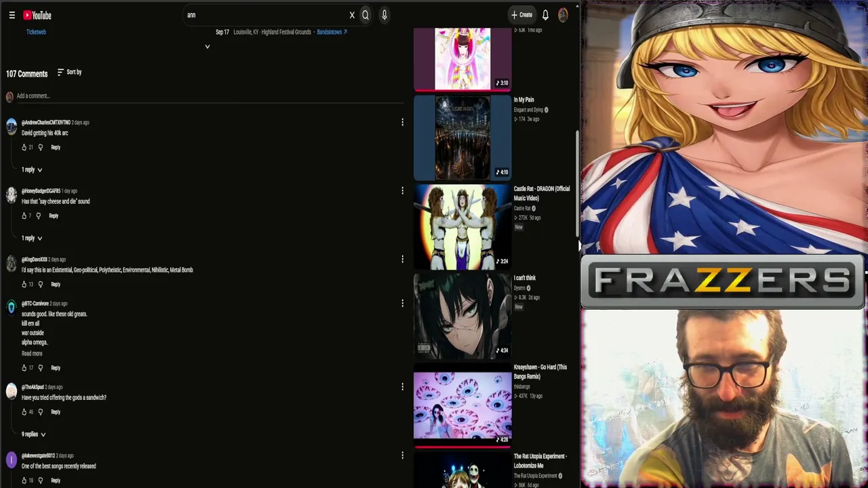Dislike the 'David getting his 40k arc' comment

click(41, 147)
